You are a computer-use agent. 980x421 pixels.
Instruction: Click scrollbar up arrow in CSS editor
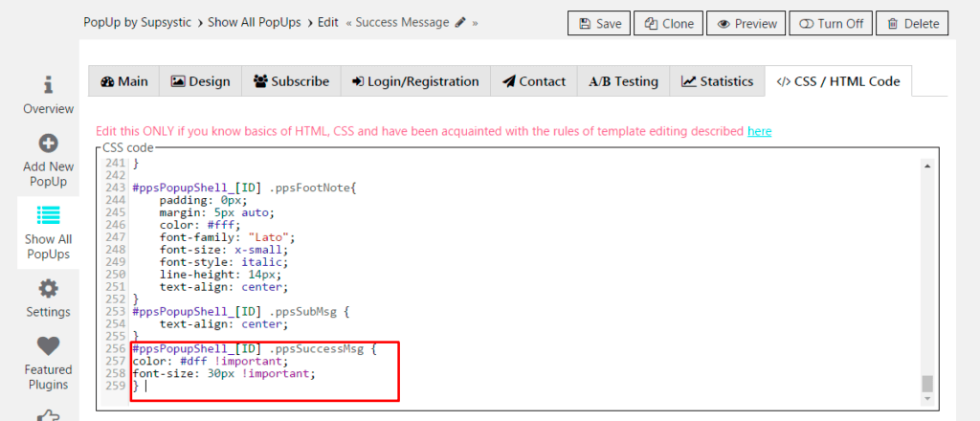click(x=927, y=166)
